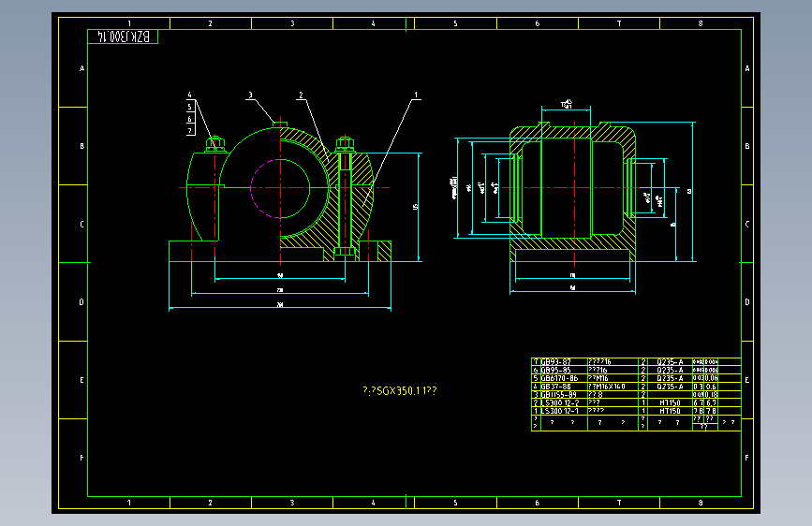Select the mirrored BZKJ300.14 drawing number box

123,37
